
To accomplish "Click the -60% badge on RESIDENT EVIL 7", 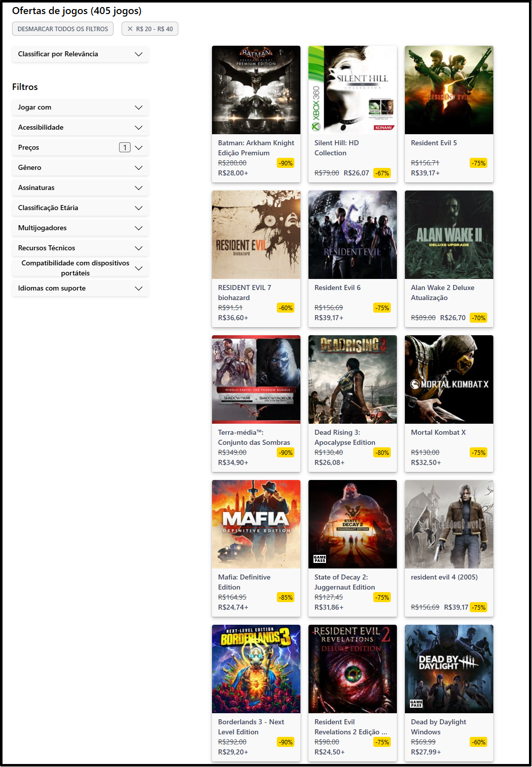I will (286, 308).
